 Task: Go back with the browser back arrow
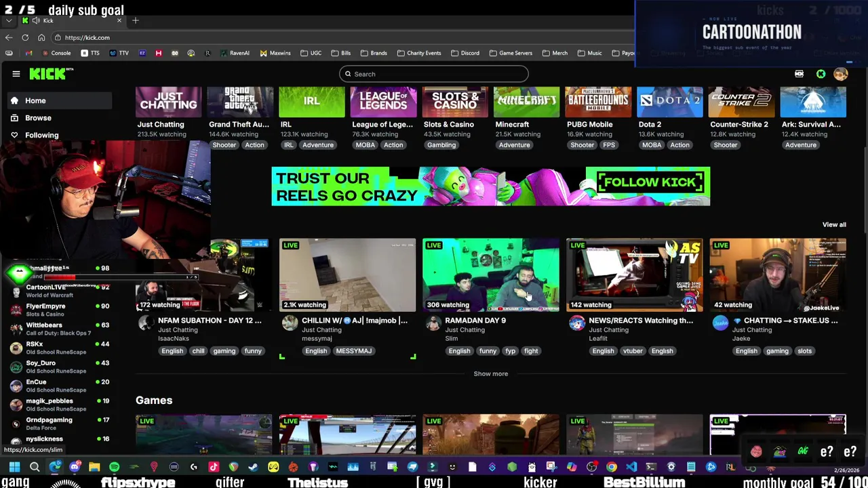pos(8,38)
